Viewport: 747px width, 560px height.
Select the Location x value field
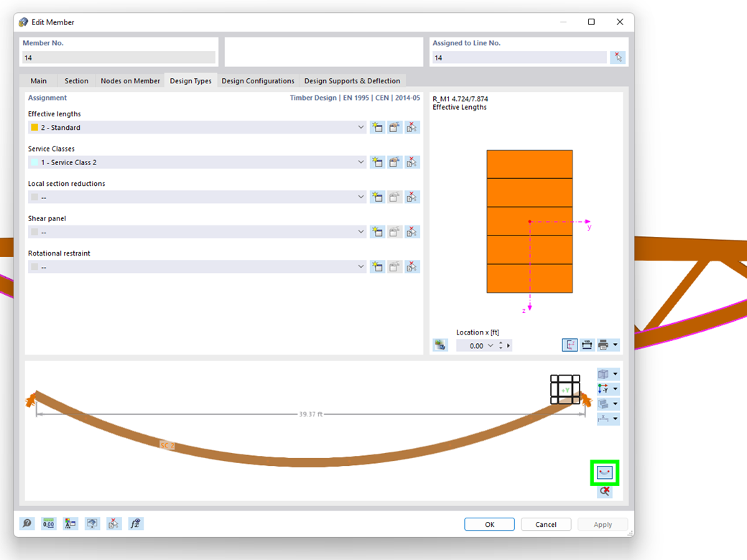point(476,345)
